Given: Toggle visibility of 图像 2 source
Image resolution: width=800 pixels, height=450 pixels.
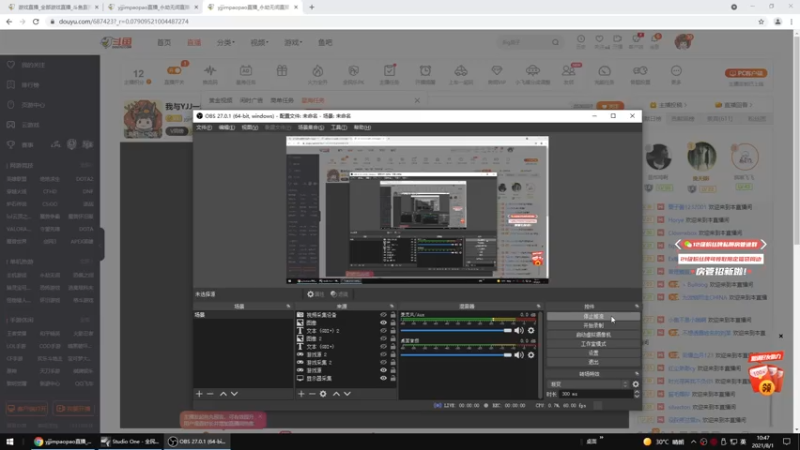Looking at the screenshot, I should (x=383, y=338).
